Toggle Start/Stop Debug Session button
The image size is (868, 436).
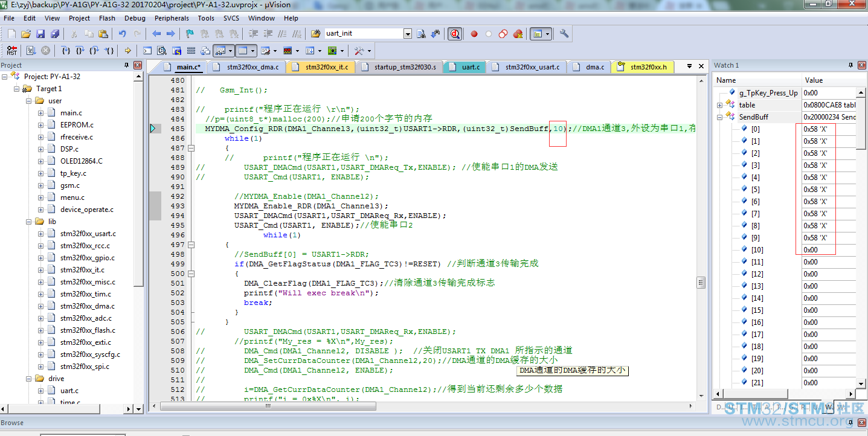[x=455, y=34]
